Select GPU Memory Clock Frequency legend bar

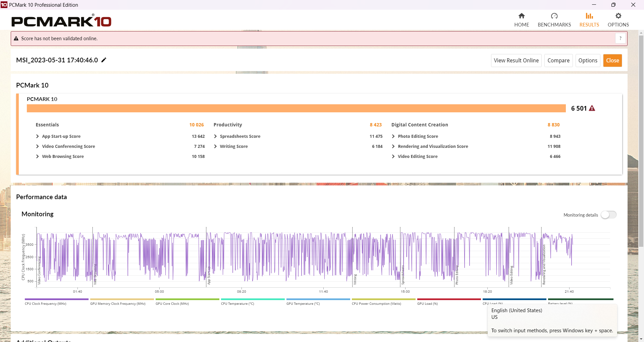122,299
